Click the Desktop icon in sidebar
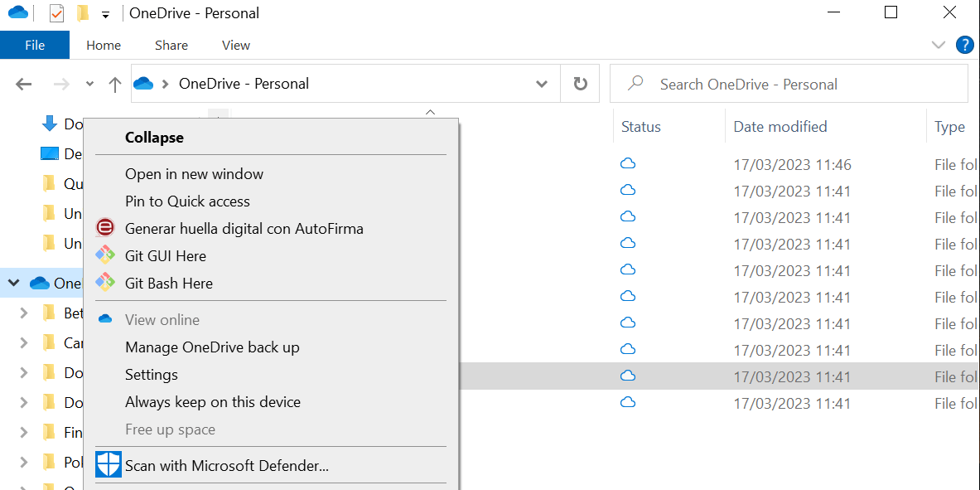The image size is (980, 490). click(50, 153)
